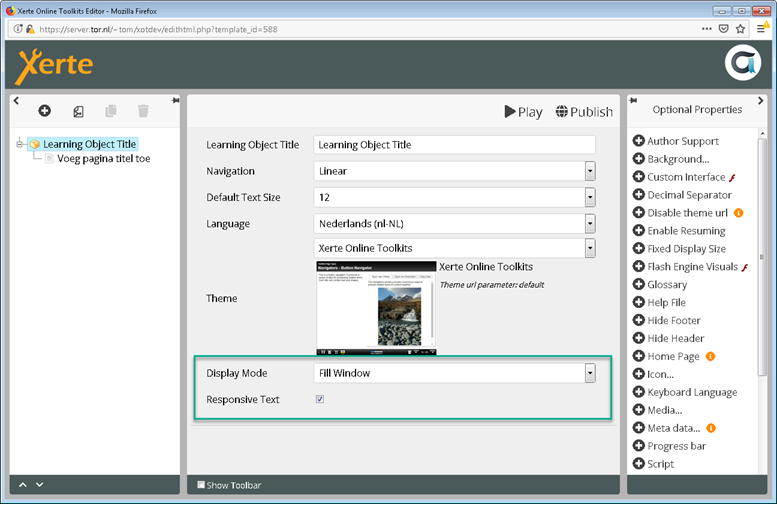This screenshot has width=777, height=505.
Task: Click info icon beside Disable theme url
Action: click(x=738, y=213)
